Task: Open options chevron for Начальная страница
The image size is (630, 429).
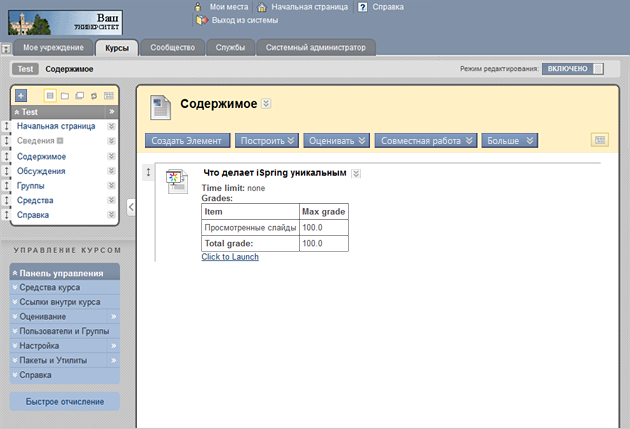Action: coord(111,126)
